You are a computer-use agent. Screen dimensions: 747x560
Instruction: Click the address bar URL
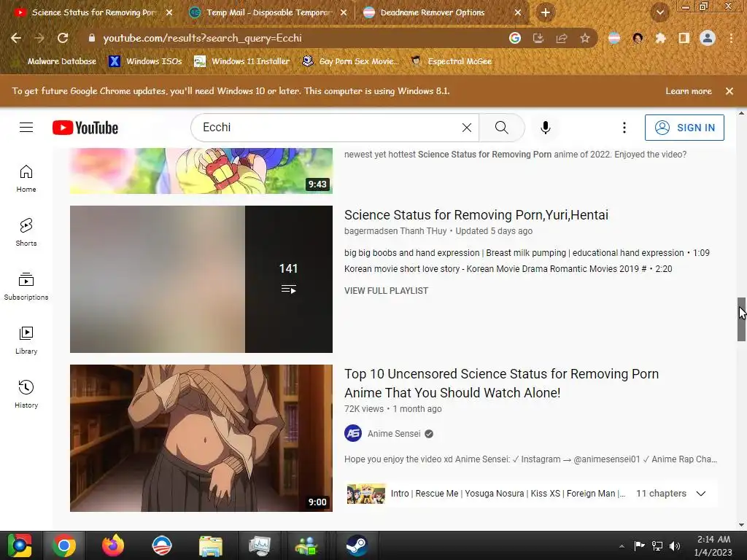pyautogui.click(x=203, y=38)
